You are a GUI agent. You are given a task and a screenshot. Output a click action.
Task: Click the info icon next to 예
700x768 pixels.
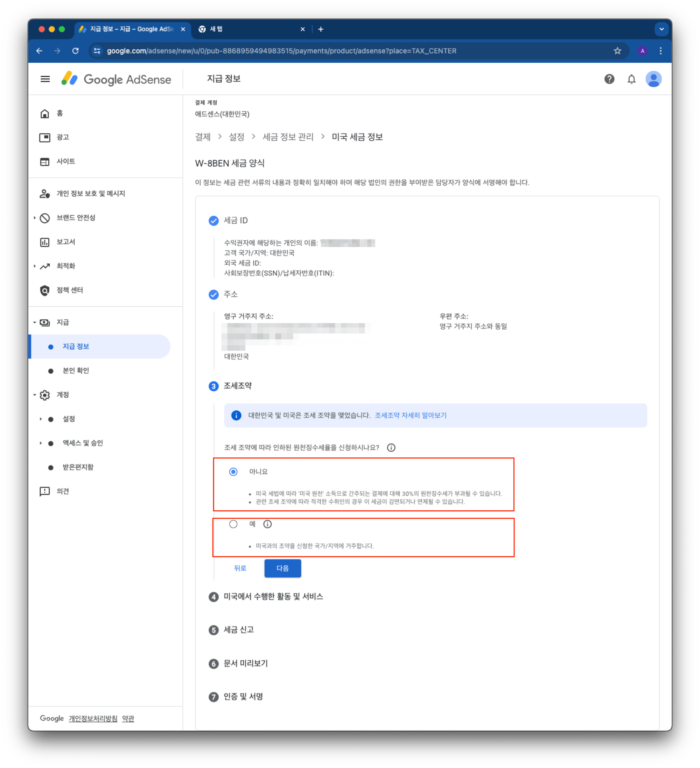[x=267, y=524]
